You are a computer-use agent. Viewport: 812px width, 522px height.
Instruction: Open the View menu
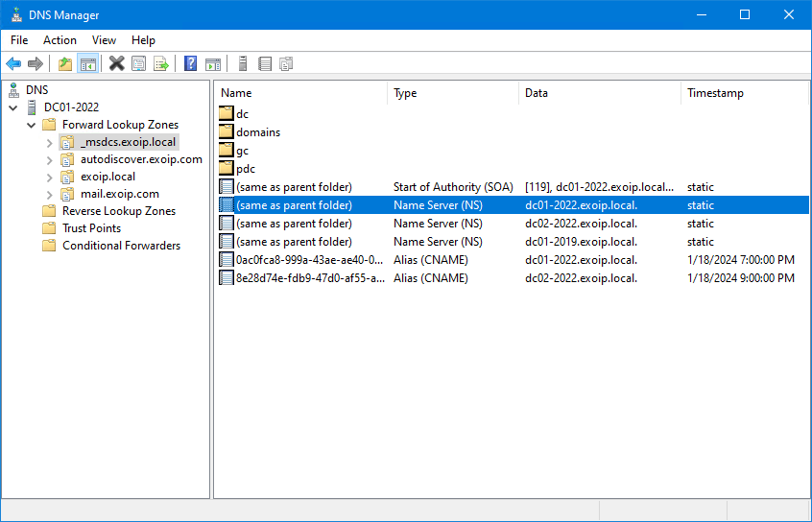point(104,40)
